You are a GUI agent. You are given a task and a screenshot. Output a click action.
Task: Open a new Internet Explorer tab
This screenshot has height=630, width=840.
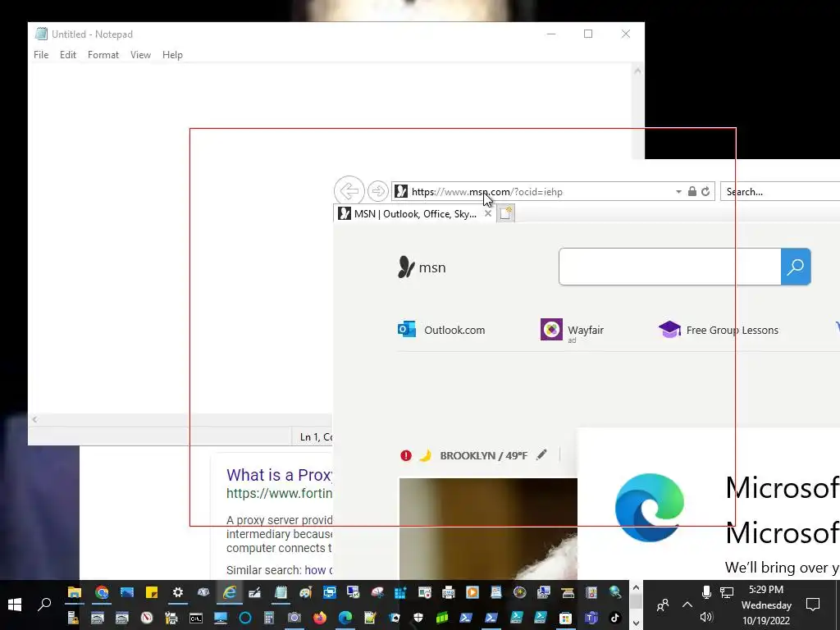[505, 213]
